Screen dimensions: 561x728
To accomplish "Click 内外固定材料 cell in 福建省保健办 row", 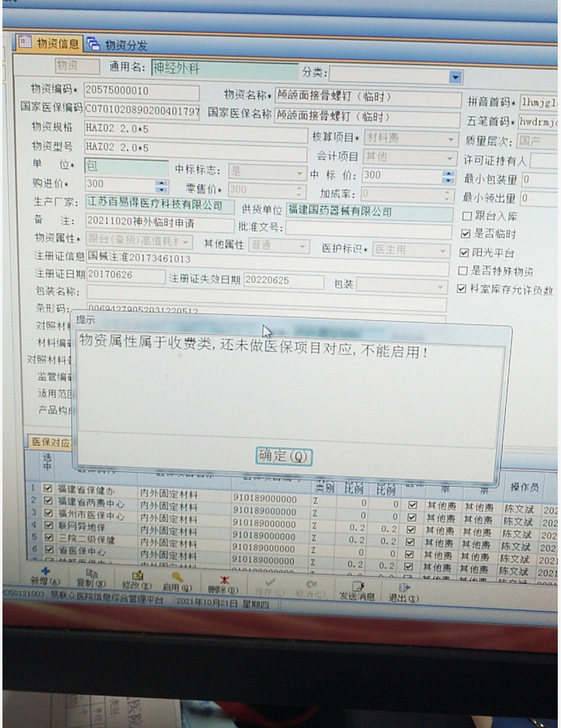I will [168, 495].
